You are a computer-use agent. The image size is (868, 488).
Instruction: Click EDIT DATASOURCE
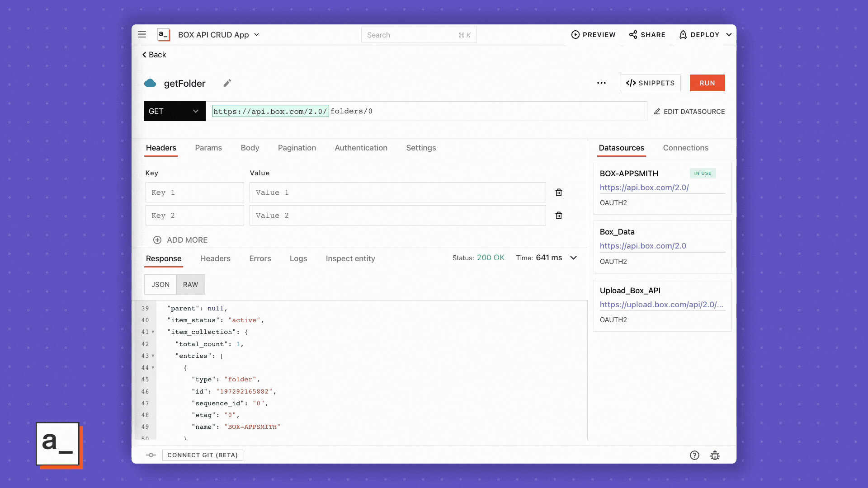coord(689,112)
